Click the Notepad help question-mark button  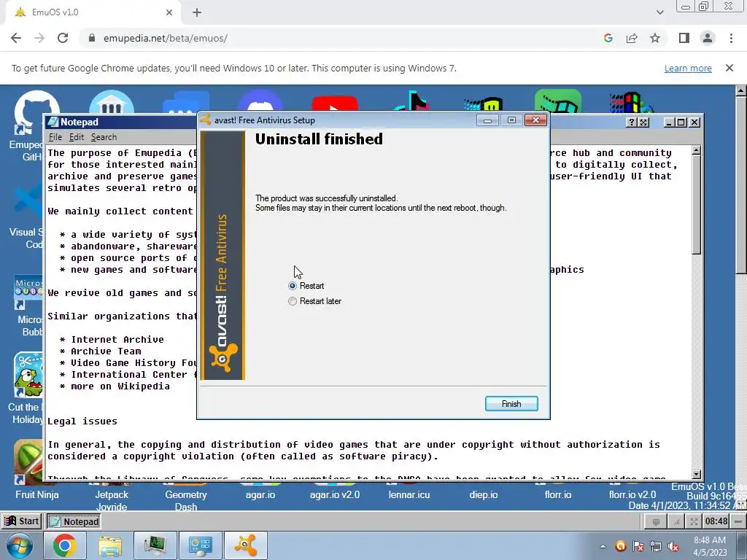(x=631, y=122)
